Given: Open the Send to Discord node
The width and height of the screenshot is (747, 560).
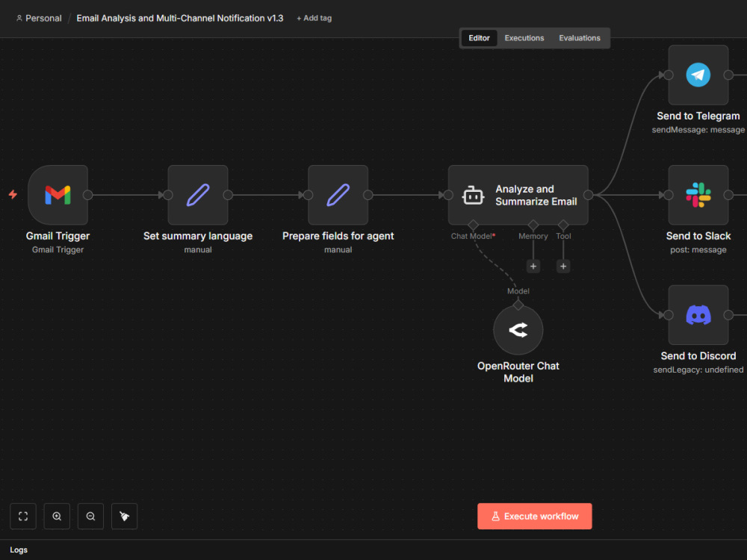Looking at the screenshot, I should pos(698,315).
